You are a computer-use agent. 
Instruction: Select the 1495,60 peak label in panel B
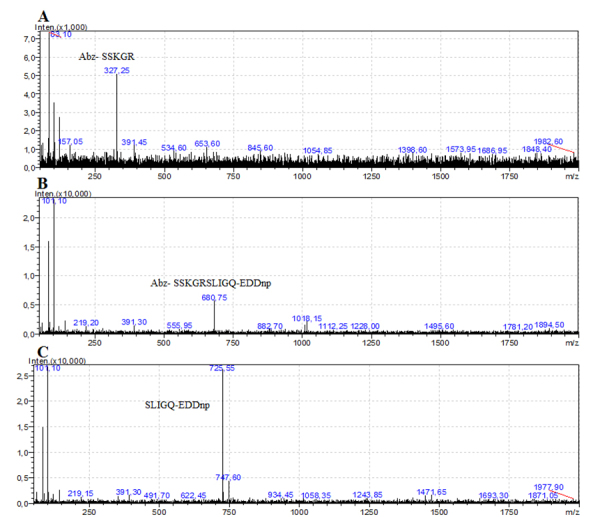pos(439,326)
